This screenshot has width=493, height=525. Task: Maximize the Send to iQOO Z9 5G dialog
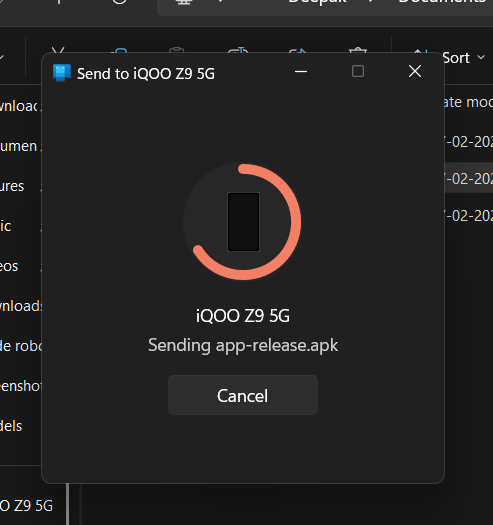358,71
